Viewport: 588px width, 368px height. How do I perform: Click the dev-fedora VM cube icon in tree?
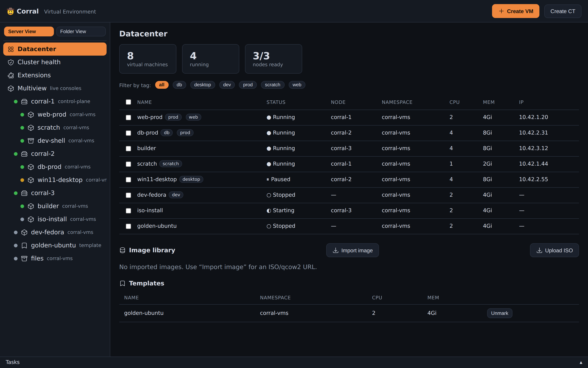click(24, 232)
